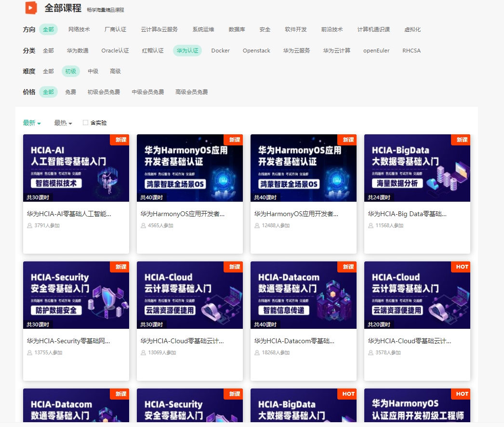This screenshot has width=504, height=427.
Task: Select the 网络技术 direction tab
Action: [79, 29]
